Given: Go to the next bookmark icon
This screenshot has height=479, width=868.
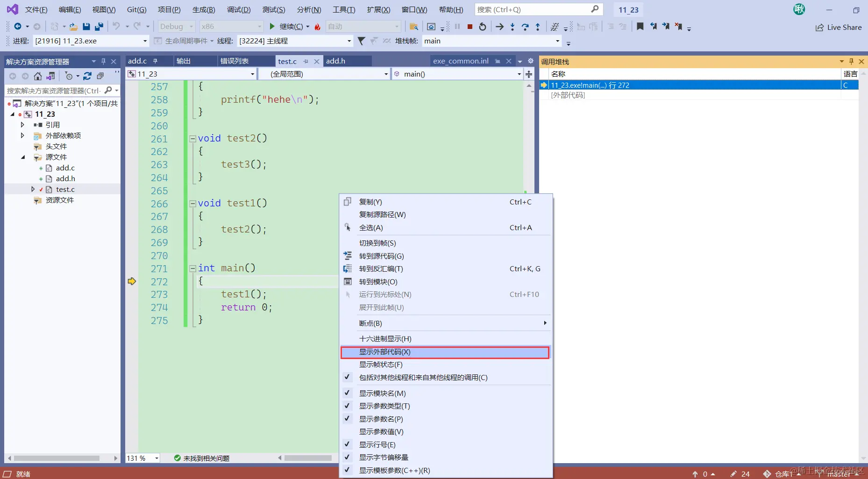Looking at the screenshot, I should pos(666,27).
